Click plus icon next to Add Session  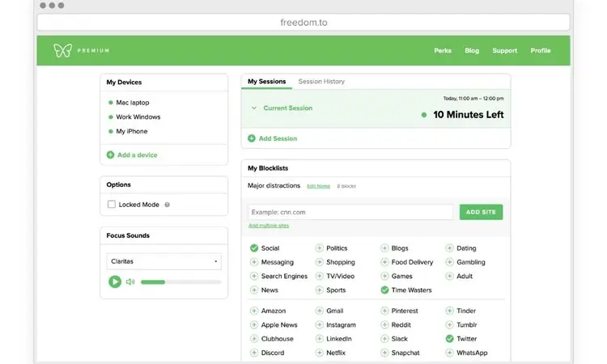tap(252, 138)
